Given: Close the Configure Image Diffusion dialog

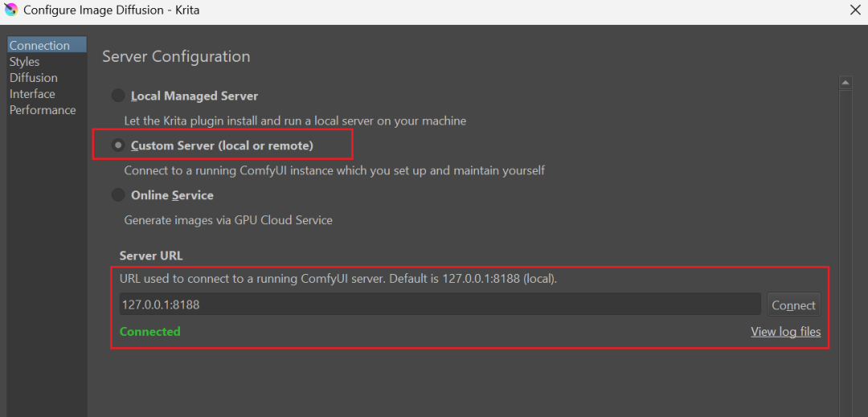Looking at the screenshot, I should coord(854,10).
